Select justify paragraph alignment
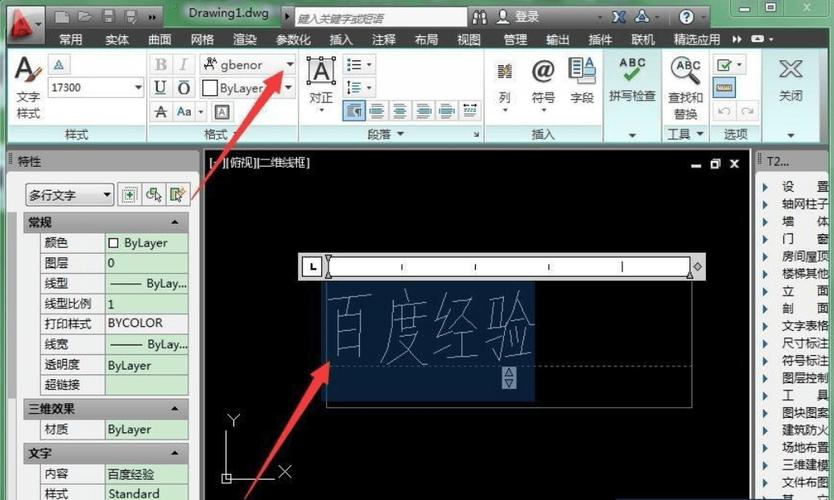 [x=447, y=111]
